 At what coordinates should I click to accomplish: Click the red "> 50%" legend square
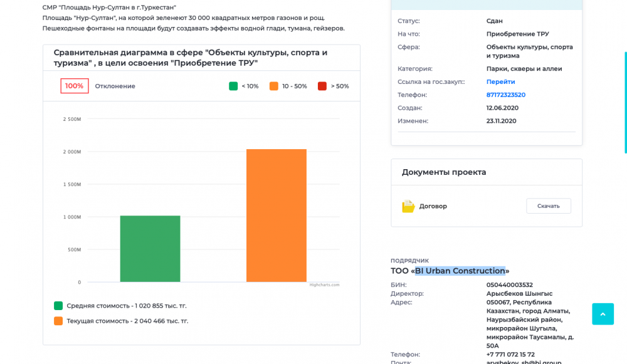point(322,86)
